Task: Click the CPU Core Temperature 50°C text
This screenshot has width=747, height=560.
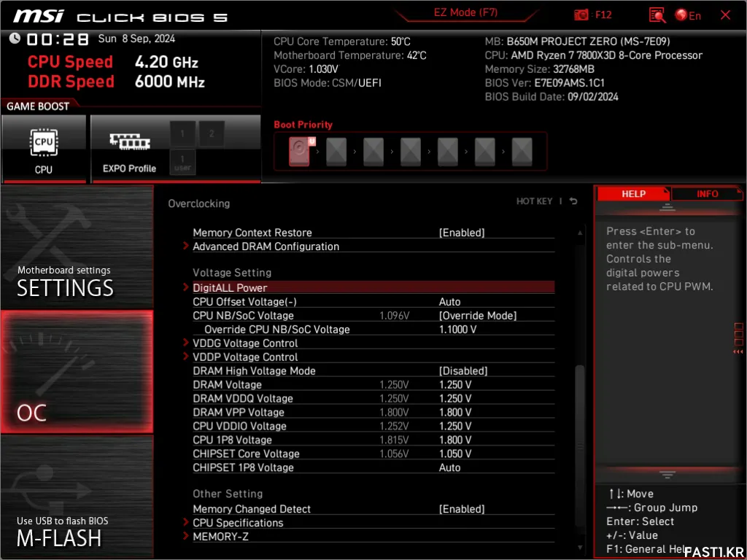Action: 342,42
